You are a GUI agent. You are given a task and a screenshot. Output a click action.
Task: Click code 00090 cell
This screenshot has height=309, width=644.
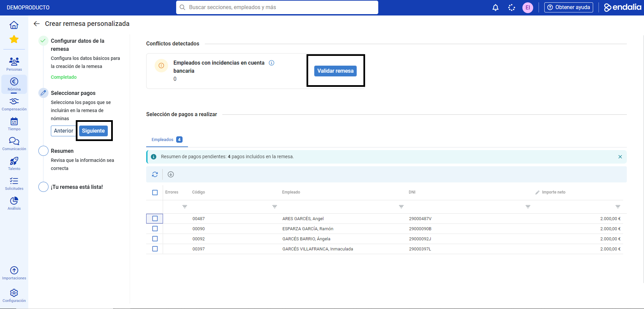pos(199,229)
